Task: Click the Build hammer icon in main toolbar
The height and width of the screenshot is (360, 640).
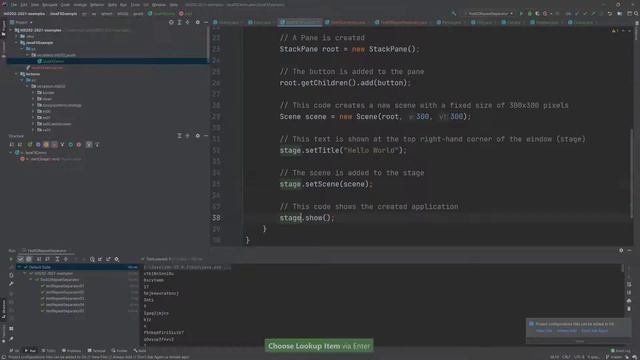Action: (454, 13)
